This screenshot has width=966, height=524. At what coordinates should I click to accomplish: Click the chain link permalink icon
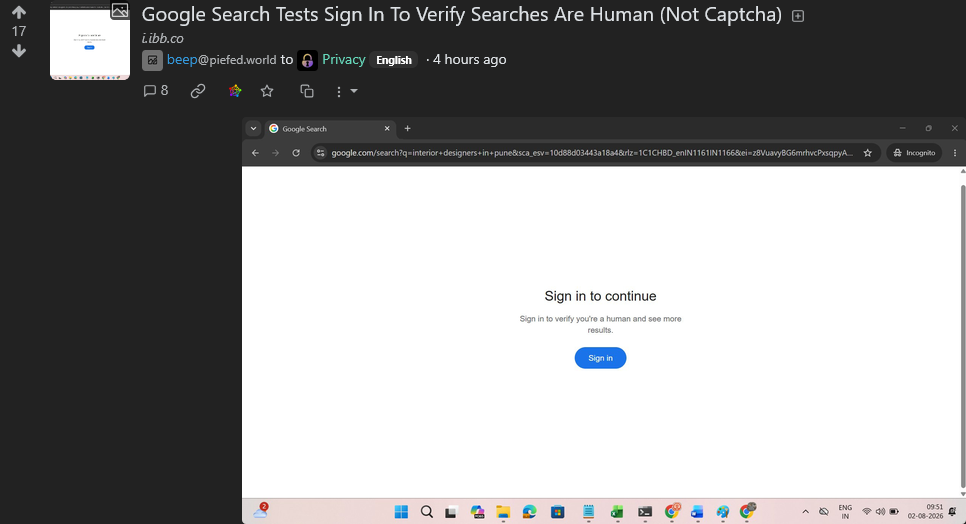tap(198, 91)
